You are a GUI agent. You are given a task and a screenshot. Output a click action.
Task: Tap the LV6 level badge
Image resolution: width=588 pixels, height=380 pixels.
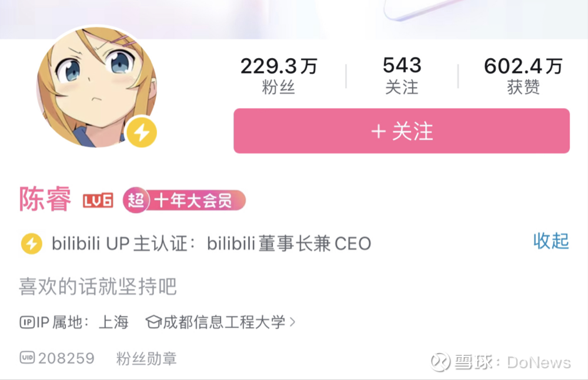pyautogui.click(x=98, y=201)
